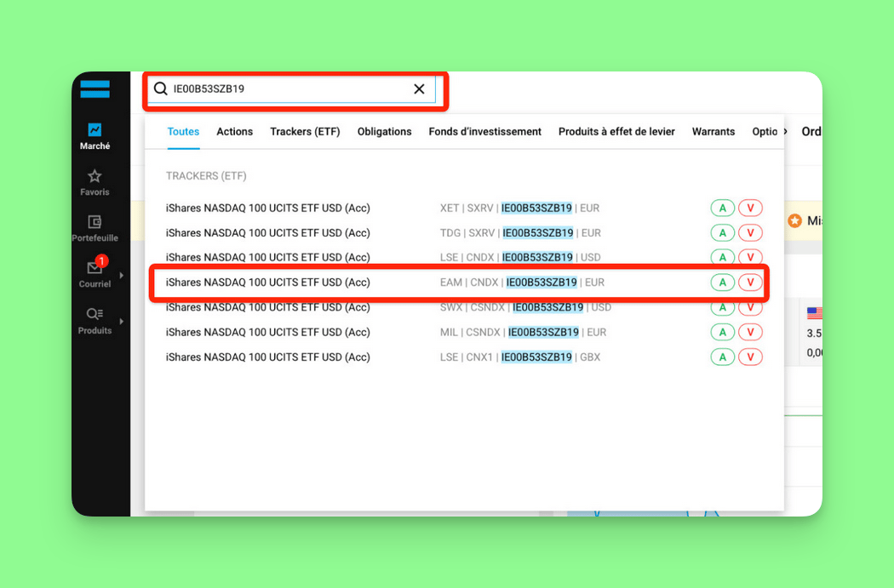Switch to the Obligations tab
894x588 pixels.
[384, 132]
